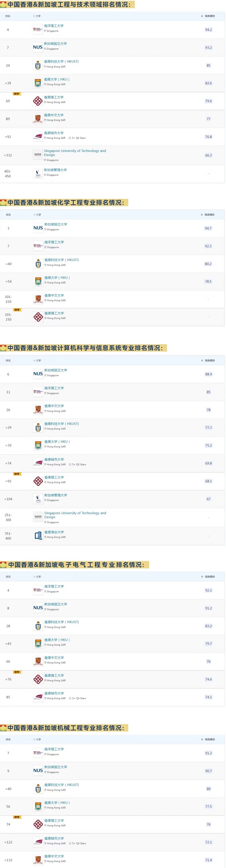The image size is (226, 868).
Task: Click 香港中文大学 logo in 化学工程 table
Action: 38,299
